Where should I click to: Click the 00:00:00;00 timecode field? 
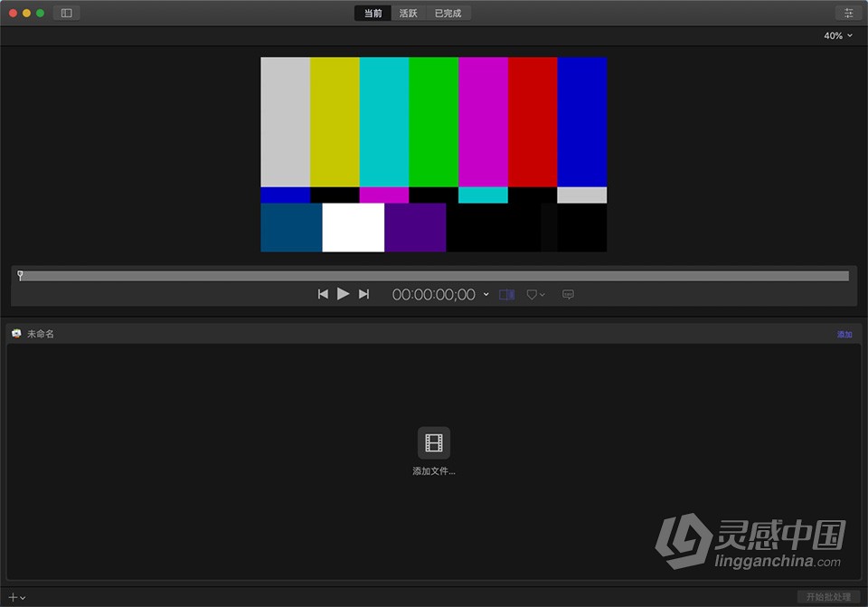click(433, 295)
